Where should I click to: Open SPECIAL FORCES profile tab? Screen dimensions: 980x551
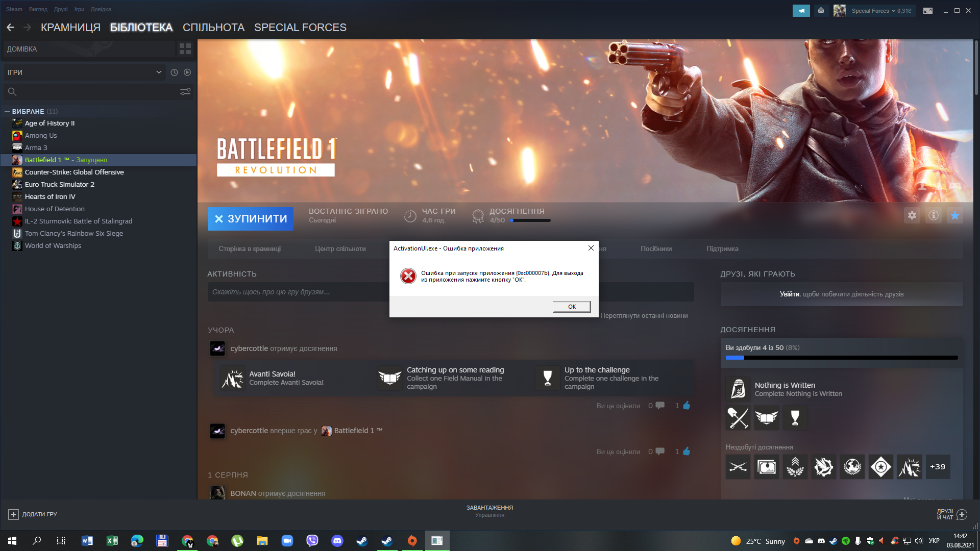coord(300,28)
